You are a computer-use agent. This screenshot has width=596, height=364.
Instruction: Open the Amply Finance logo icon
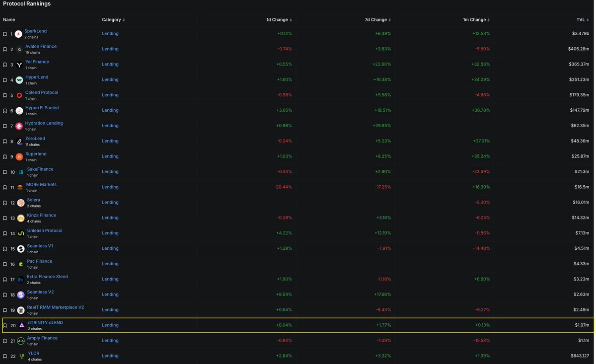pos(21,341)
